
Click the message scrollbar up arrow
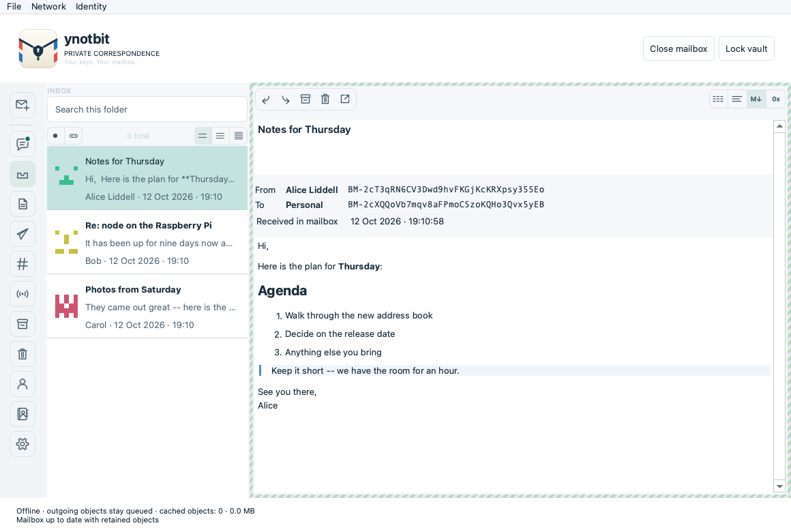tap(779, 126)
